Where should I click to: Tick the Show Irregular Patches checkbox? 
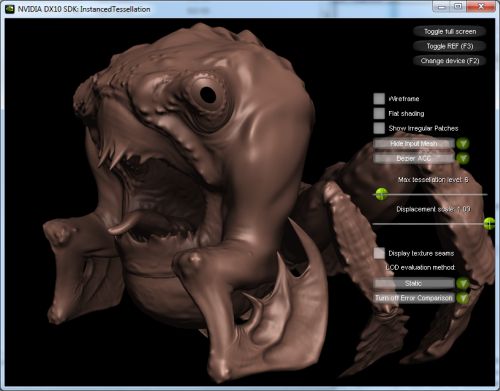(379, 128)
